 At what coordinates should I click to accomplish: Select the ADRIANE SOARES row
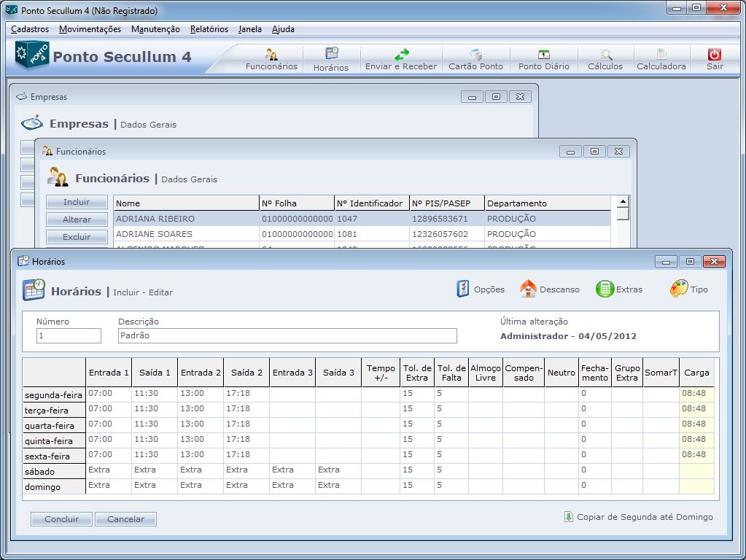[362, 234]
